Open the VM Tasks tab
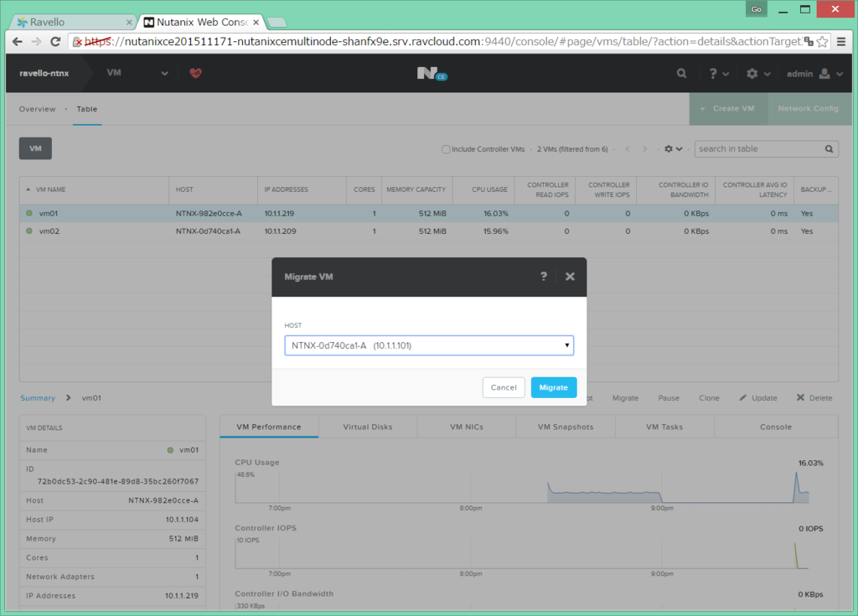This screenshot has height=616, width=858. [664, 427]
